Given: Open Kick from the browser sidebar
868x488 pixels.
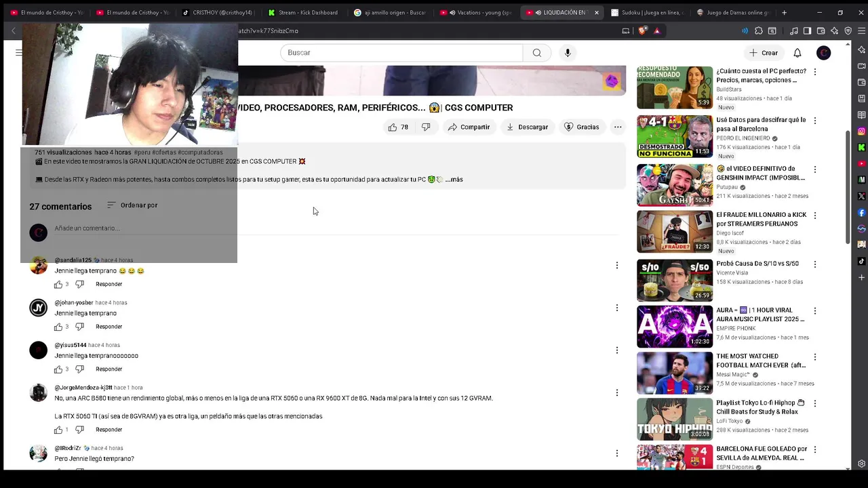Looking at the screenshot, I should [861, 147].
